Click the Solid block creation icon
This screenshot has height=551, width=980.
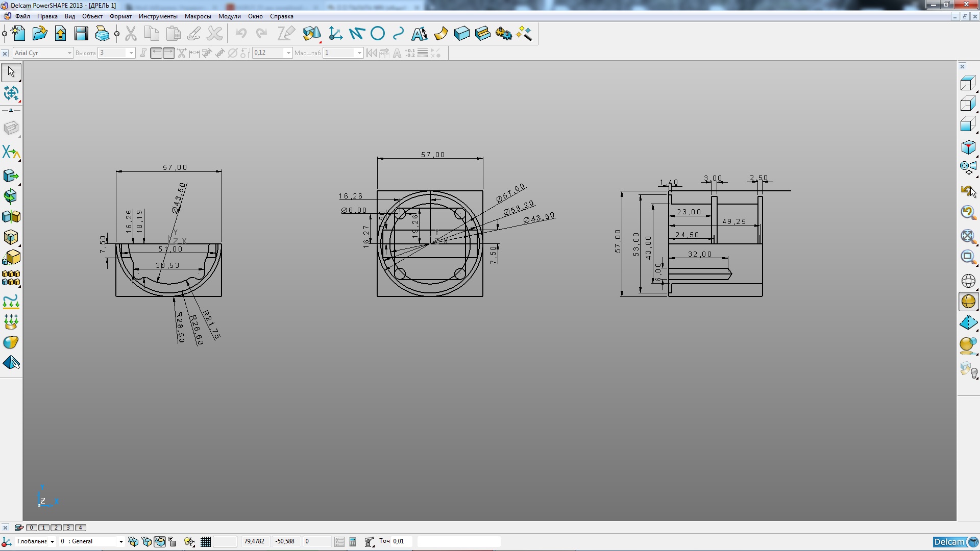tap(461, 34)
